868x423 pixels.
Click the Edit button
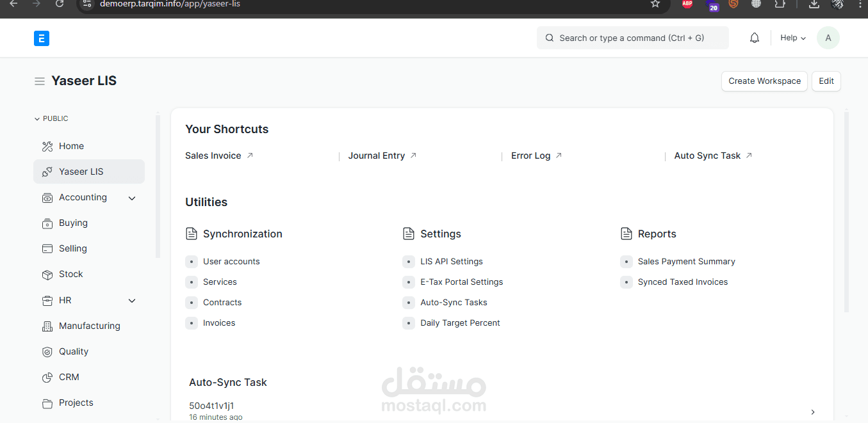(x=826, y=81)
